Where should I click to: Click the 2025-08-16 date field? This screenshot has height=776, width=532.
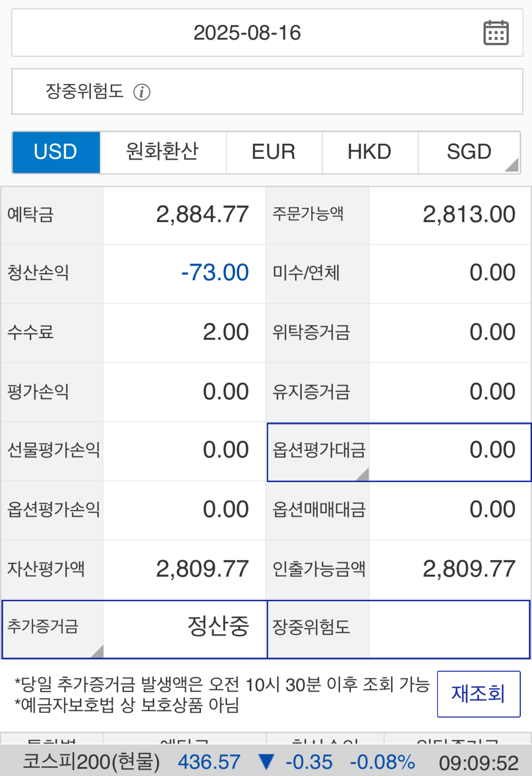coord(247,33)
